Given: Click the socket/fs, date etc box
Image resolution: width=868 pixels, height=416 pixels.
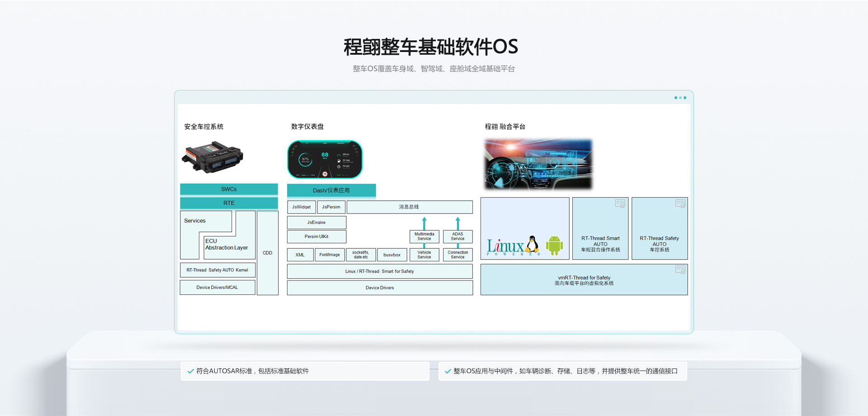Looking at the screenshot, I should (361, 255).
